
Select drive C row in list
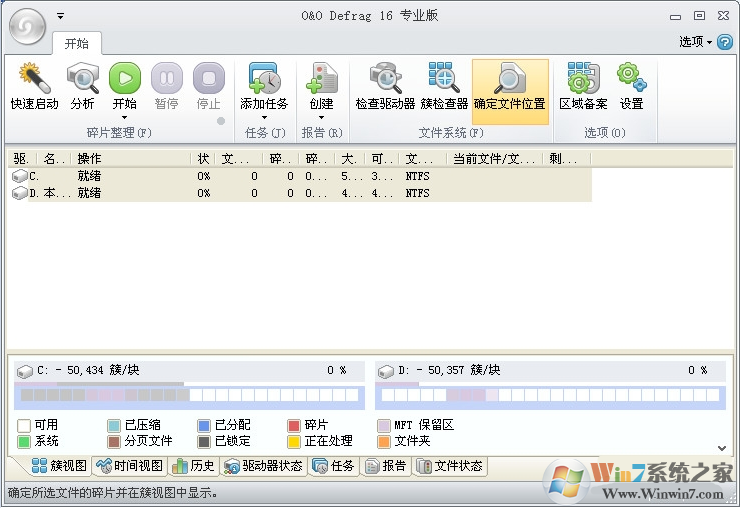tap(100, 176)
